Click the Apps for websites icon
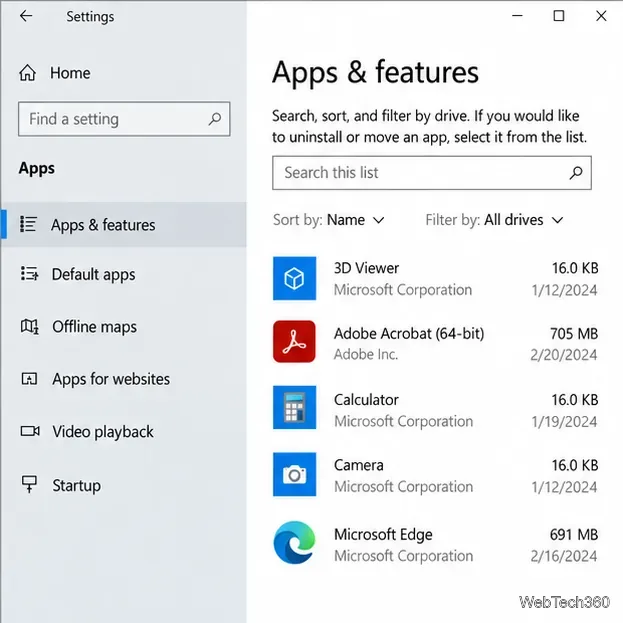This screenshot has height=623, width=623. [29, 379]
